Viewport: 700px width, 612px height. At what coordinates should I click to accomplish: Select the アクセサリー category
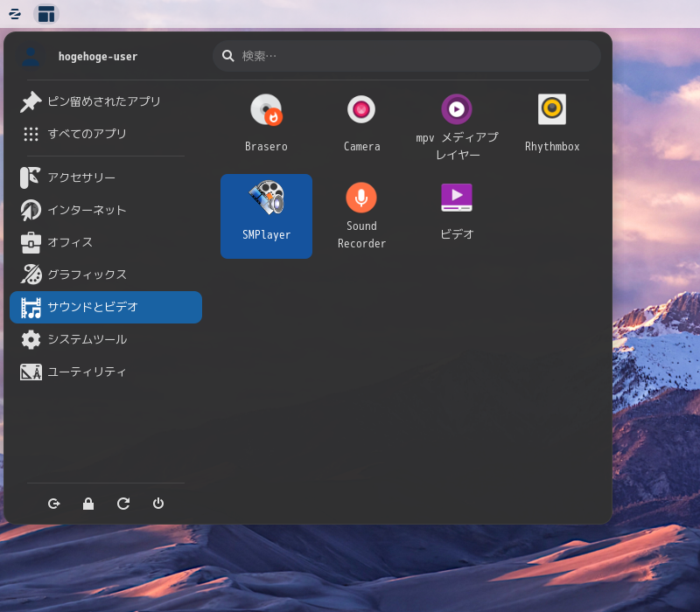coord(106,177)
